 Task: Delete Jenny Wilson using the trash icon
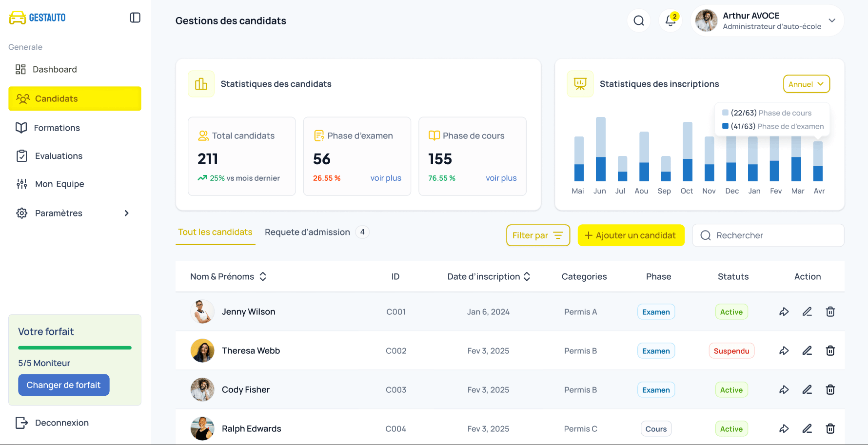pos(830,311)
